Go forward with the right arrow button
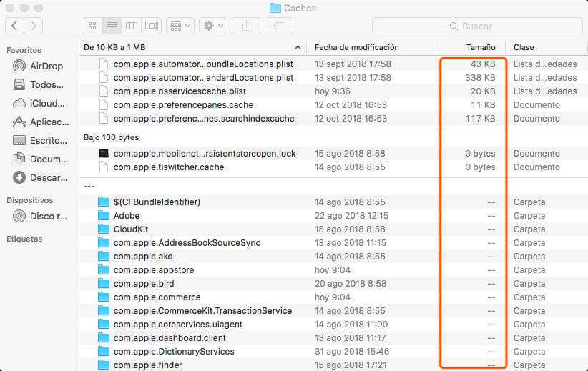The image size is (588, 371). (34, 26)
